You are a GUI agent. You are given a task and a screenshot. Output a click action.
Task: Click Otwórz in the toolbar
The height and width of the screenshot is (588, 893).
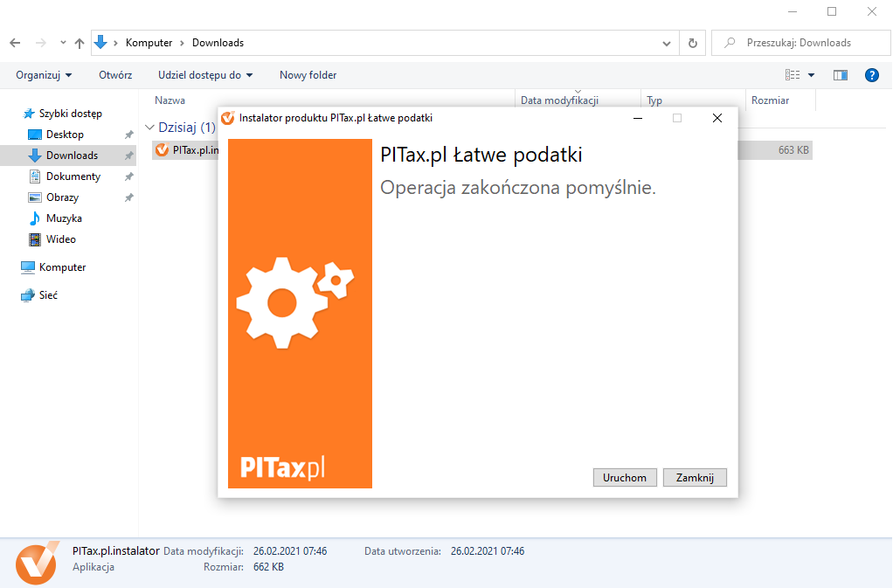115,75
